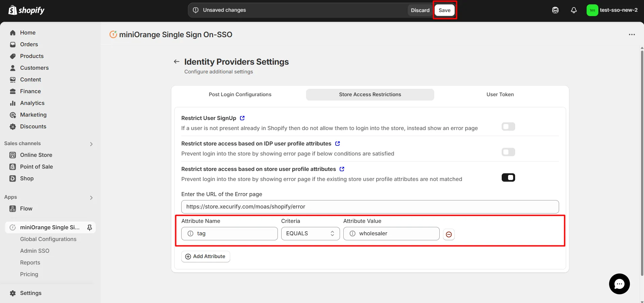Click the Shopify logo

[26, 10]
